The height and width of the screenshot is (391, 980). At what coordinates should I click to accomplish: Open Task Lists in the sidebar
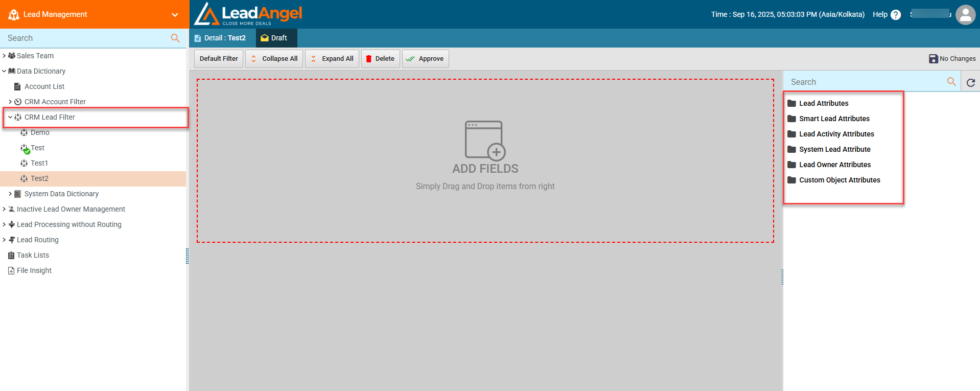[33, 255]
